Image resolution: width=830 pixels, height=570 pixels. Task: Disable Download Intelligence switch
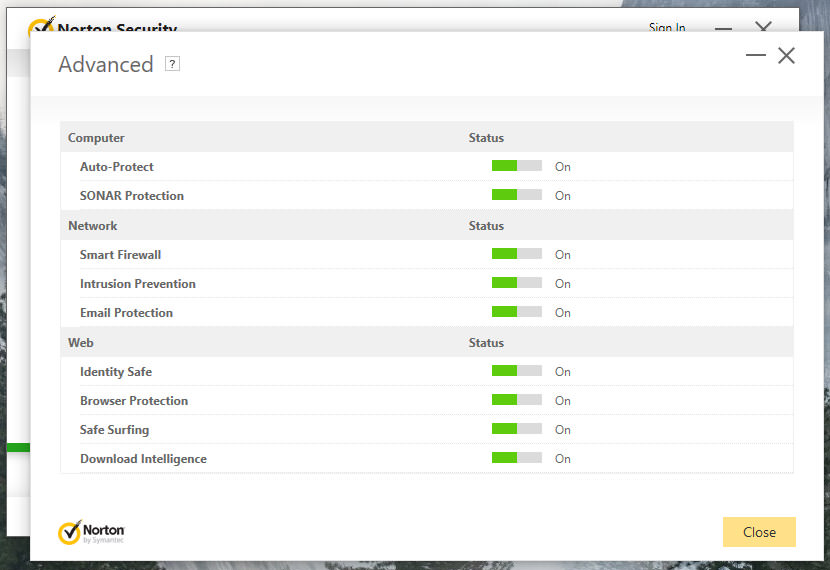(517, 458)
